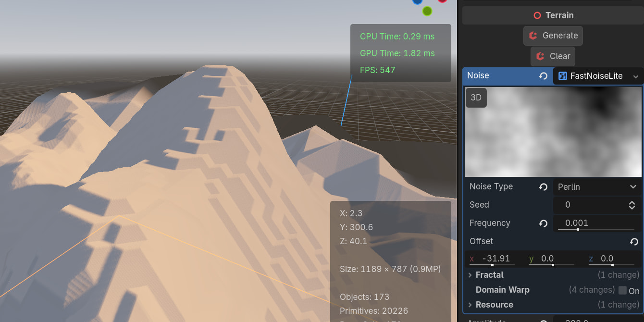Click the Terrain section header
This screenshot has height=322, width=644.
coord(553,15)
